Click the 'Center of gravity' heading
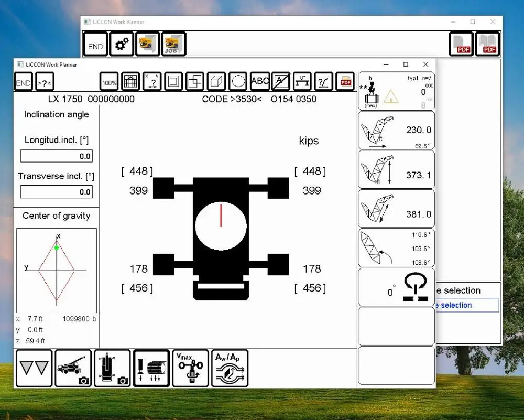 point(57,216)
